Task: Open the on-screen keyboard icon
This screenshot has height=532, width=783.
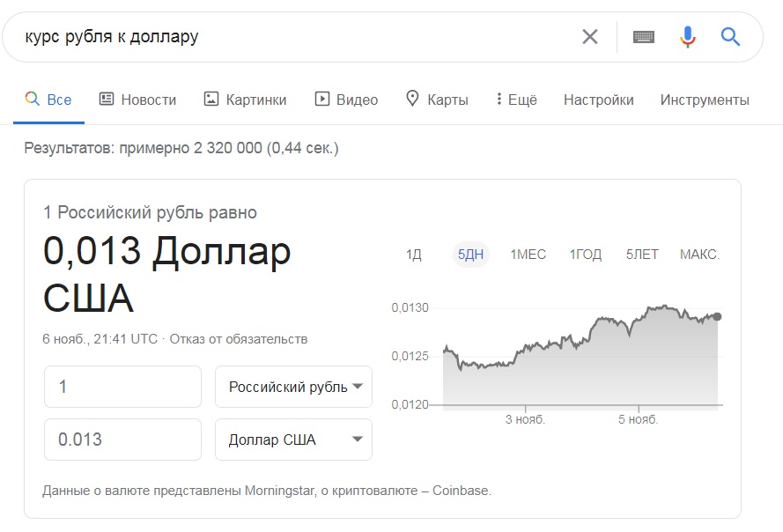Action: [x=644, y=36]
